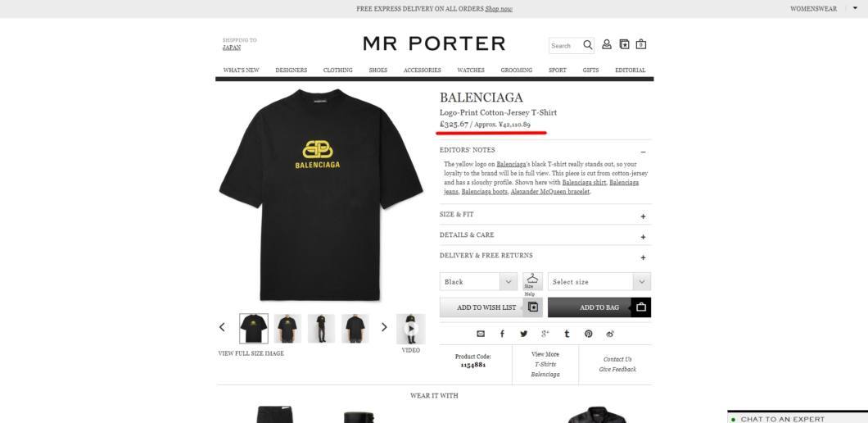This screenshot has height=423, width=868.
Task: Share product via email envelope icon
Action: pyautogui.click(x=481, y=334)
